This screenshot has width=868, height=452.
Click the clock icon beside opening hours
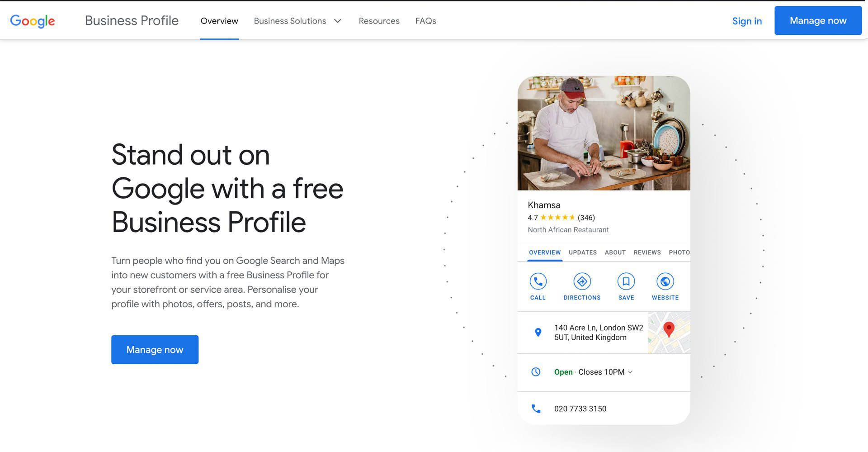tap(536, 372)
